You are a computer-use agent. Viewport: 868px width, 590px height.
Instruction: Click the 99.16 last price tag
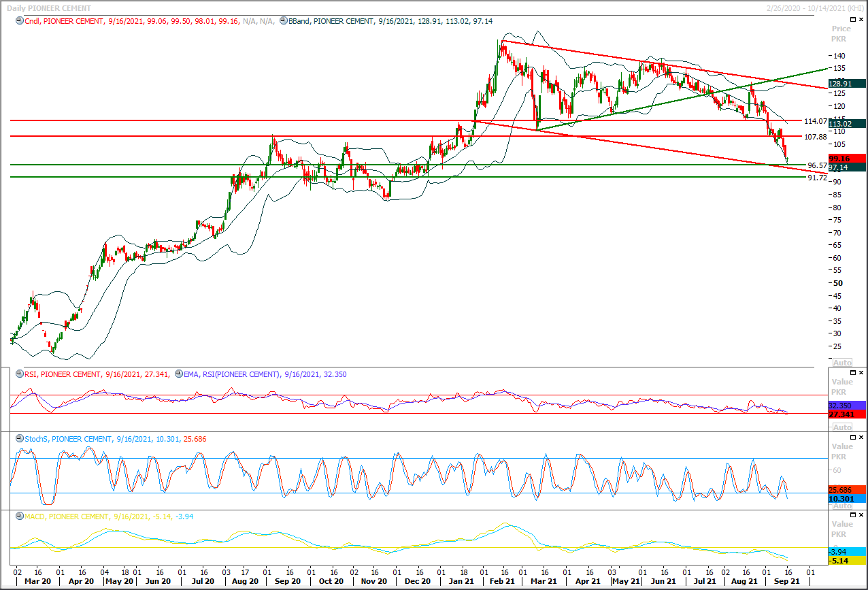pyautogui.click(x=848, y=159)
